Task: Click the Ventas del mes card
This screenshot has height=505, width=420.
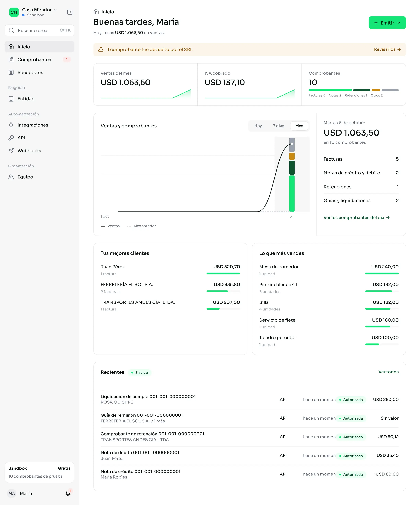Action: coord(145,85)
